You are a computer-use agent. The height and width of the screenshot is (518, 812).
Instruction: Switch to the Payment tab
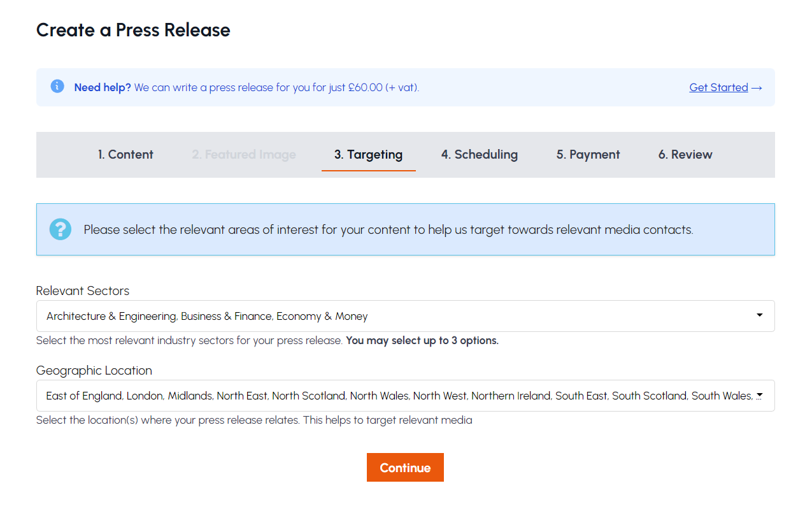click(587, 154)
